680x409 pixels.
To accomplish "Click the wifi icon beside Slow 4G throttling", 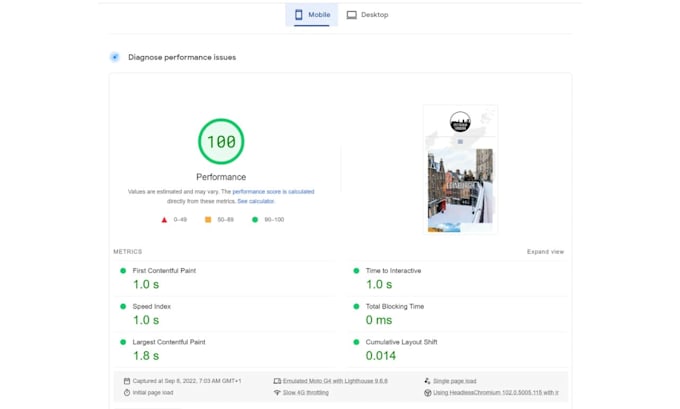I will [x=277, y=393].
